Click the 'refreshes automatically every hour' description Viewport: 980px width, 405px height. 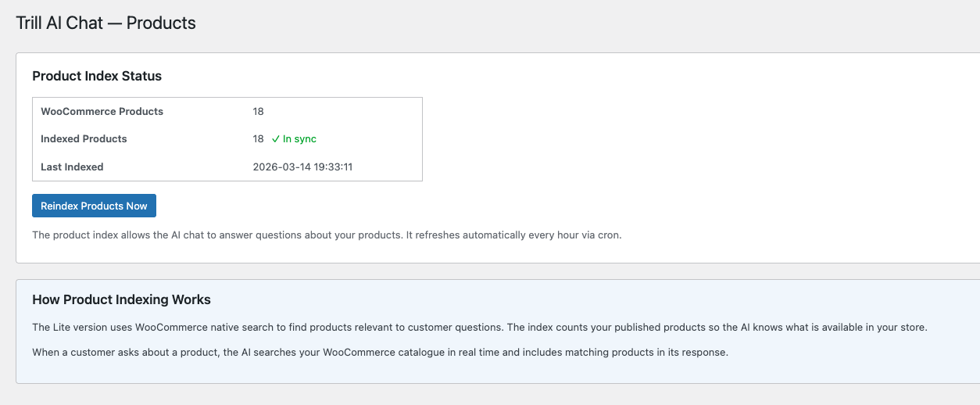[327, 235]
